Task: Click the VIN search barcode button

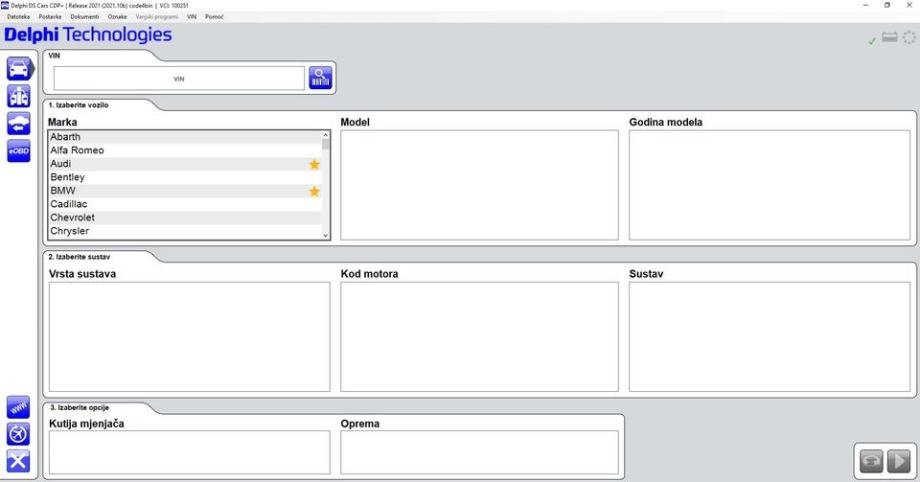Action: click(x=320, y=77)
